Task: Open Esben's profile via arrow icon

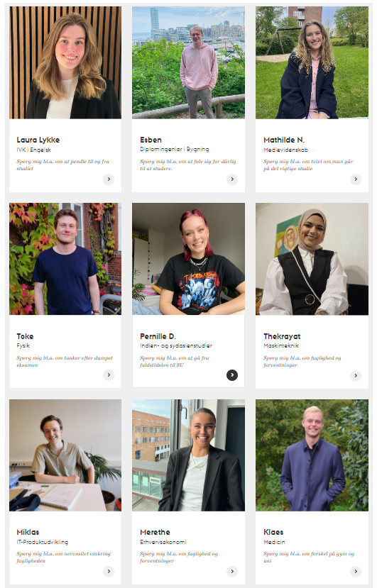Action: tap(232, 179)
